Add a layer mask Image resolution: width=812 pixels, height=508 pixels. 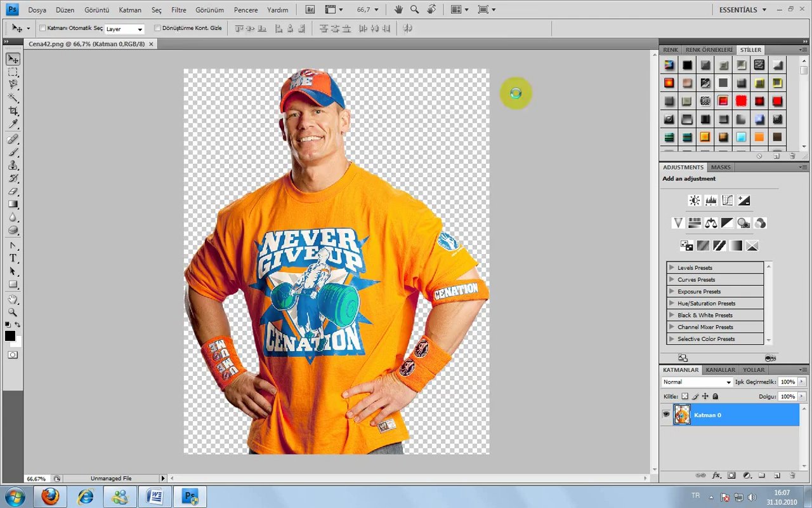[x=731, y=475]
